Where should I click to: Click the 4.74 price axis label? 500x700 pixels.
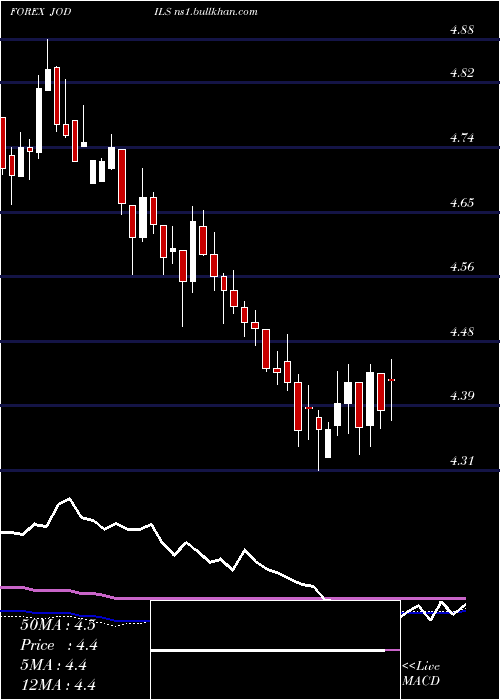pyautogui.click(x=462, y=138)
